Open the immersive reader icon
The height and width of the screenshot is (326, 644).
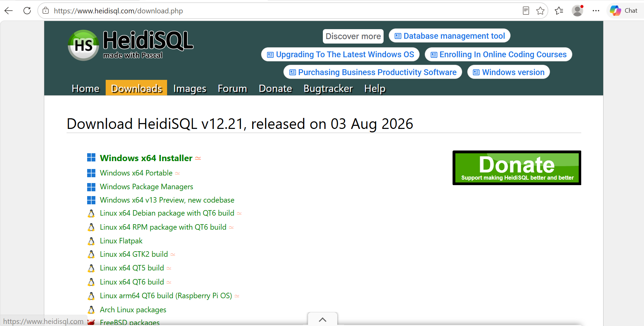click(526, 11)
